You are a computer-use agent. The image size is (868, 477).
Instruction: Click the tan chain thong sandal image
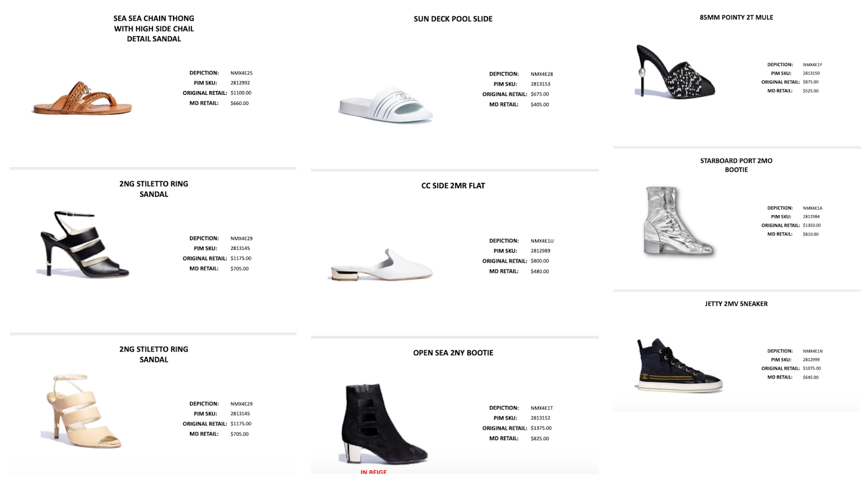coord(82,98)
